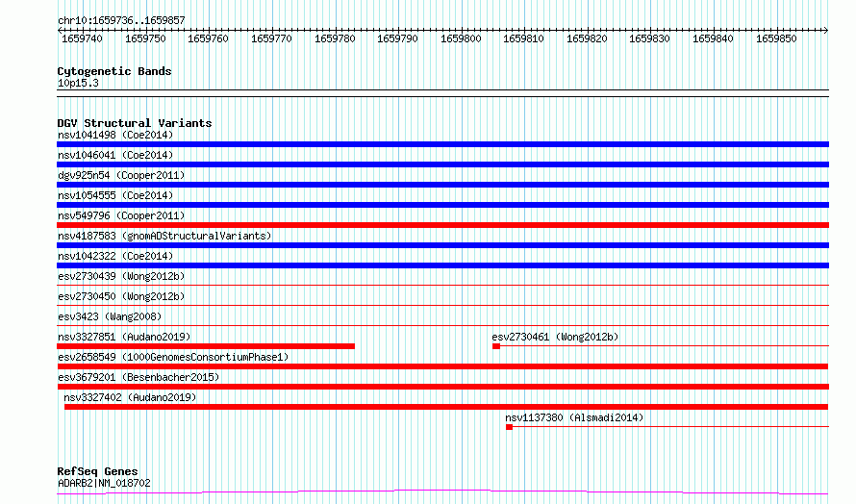
Task: Select nsv3327402 (Audano2019) variant label
Action: pos(130,397)
